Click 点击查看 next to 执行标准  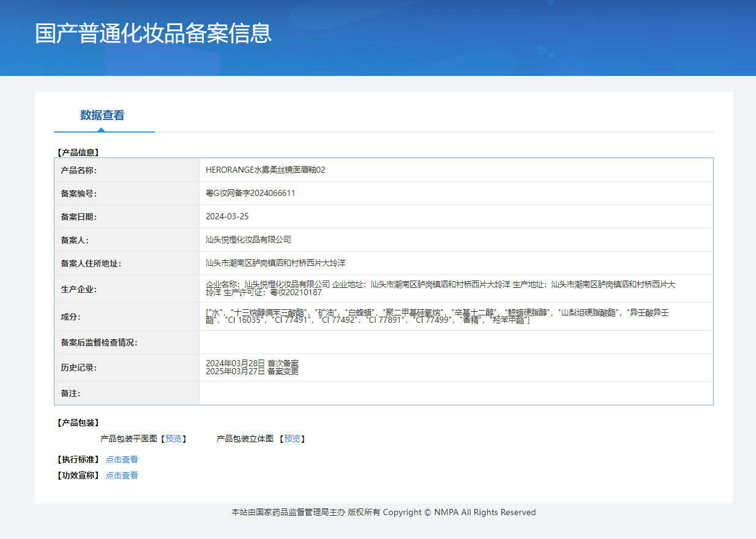pos(122,459)
